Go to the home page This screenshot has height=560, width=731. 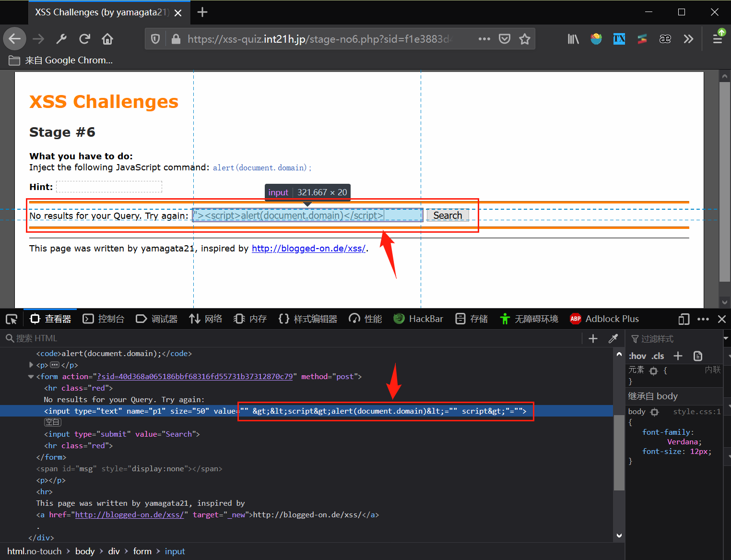[x=107, y=39]
